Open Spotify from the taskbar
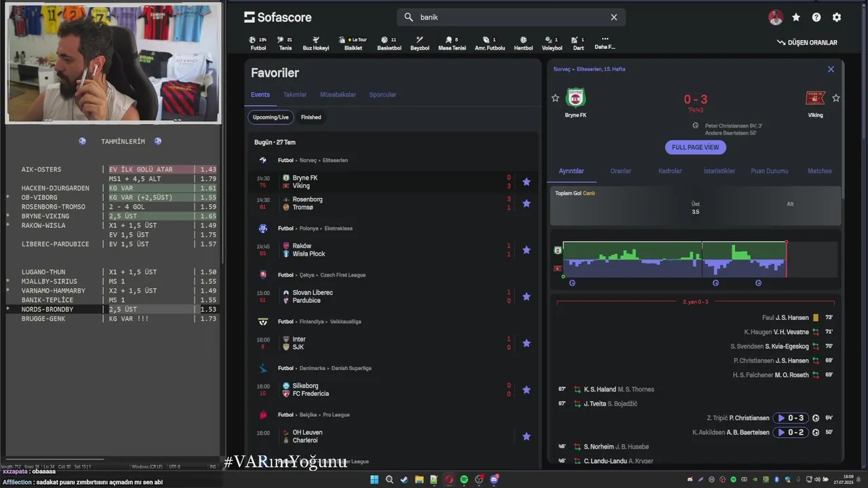Viewport: 868px width, 488px height. tap(464, 479)
